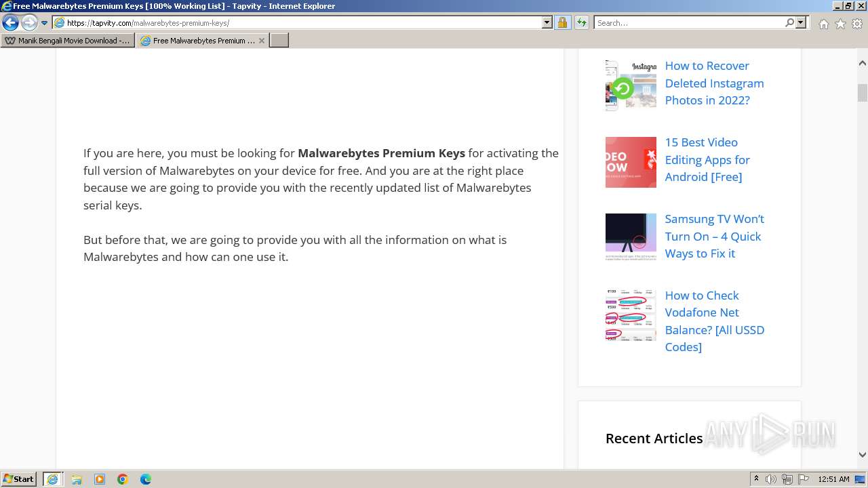Open a new blank tab
This screenshot has height=488, width=868.
coord(279,41)
